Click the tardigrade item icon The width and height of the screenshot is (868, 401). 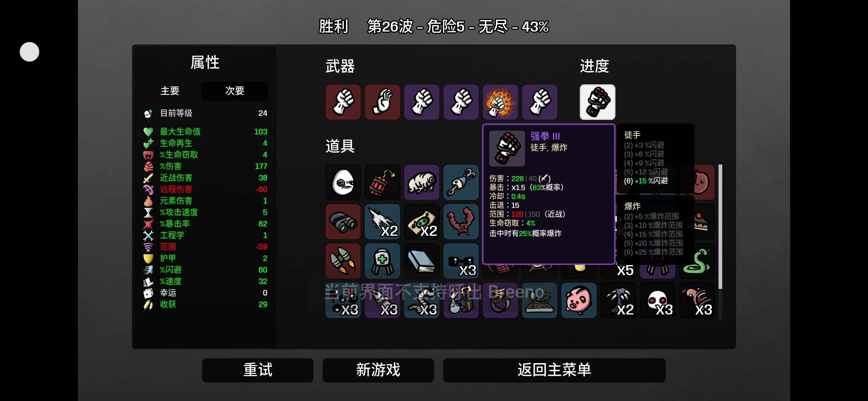pos(421,182)
